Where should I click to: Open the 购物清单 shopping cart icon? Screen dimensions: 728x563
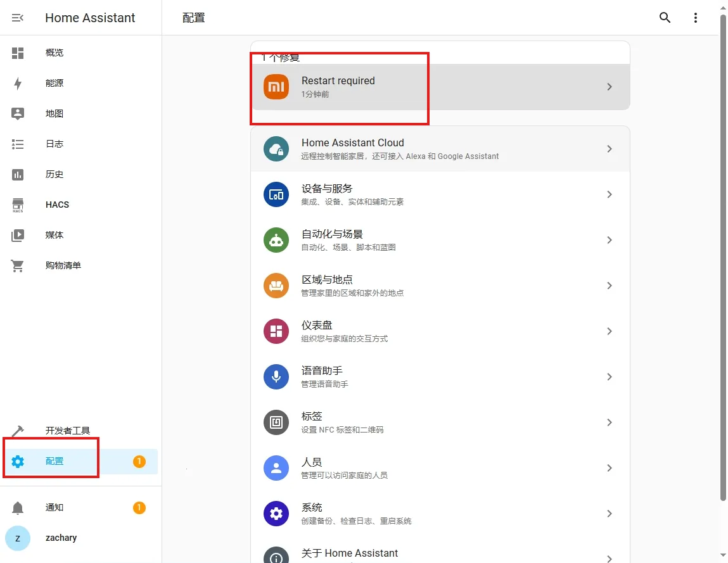click(18, 265)
